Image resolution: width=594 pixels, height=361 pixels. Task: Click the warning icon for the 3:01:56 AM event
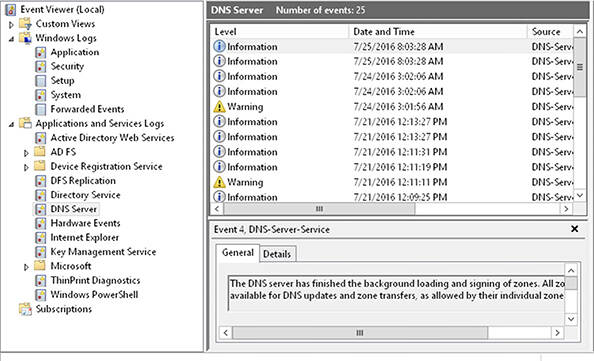click(x=219, y=107)
